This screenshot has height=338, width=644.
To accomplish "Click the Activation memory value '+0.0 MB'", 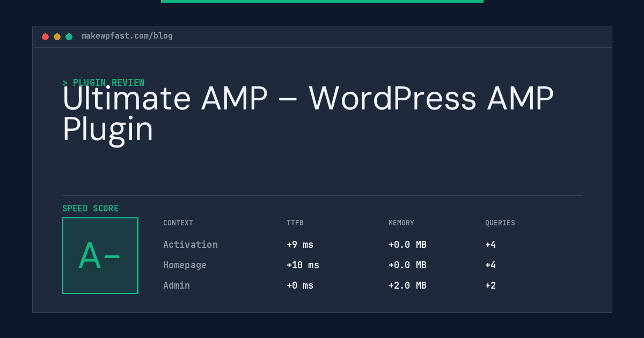I will (x=407, y=245).
